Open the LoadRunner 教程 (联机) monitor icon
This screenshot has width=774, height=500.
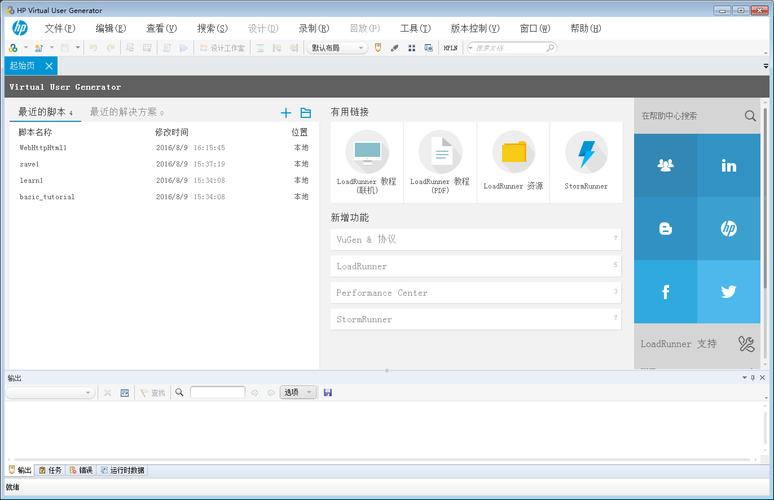[x=367, y=152]
